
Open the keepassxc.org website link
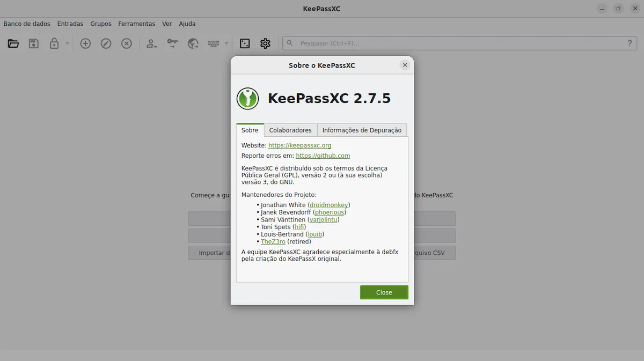pyautogui.click(x=299, y=145)
